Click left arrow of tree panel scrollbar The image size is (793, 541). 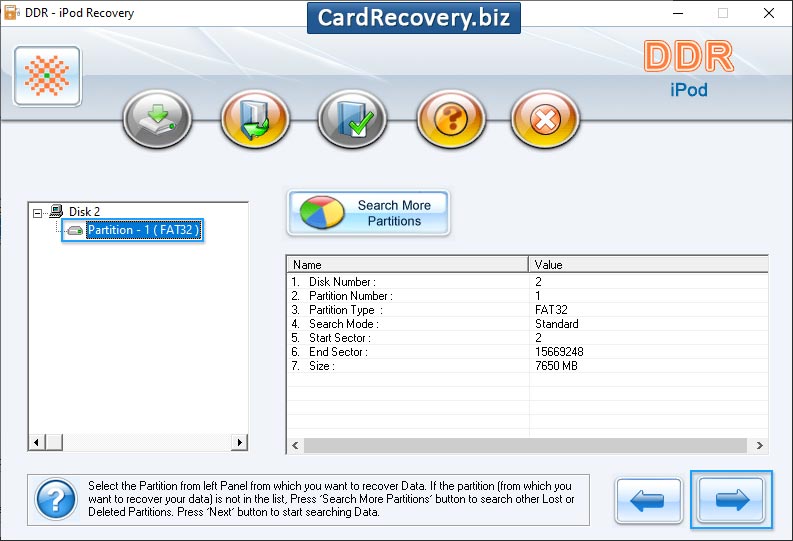36,442
